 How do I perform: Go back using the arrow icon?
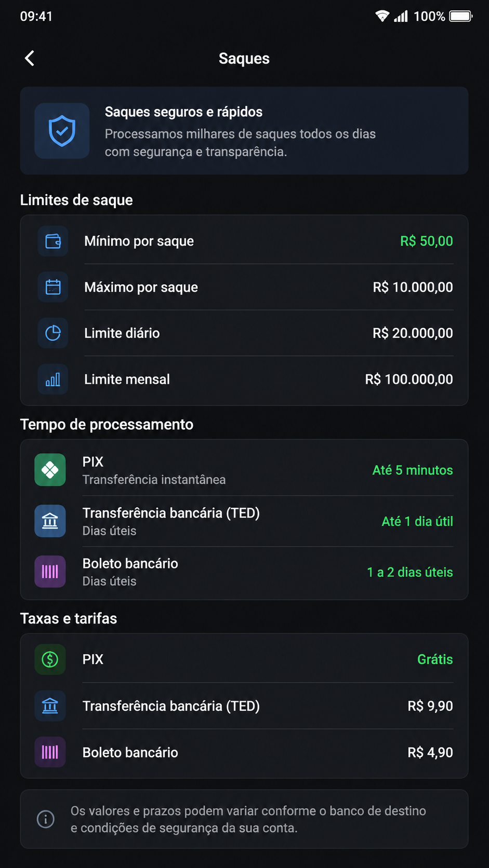pos(30,58)
